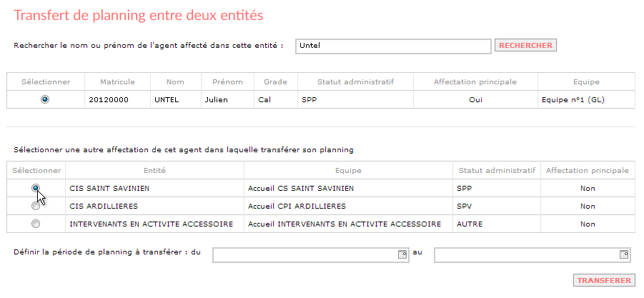Open calendar picker for the end date
Screen dimensions: 644x298
point(623,254)
